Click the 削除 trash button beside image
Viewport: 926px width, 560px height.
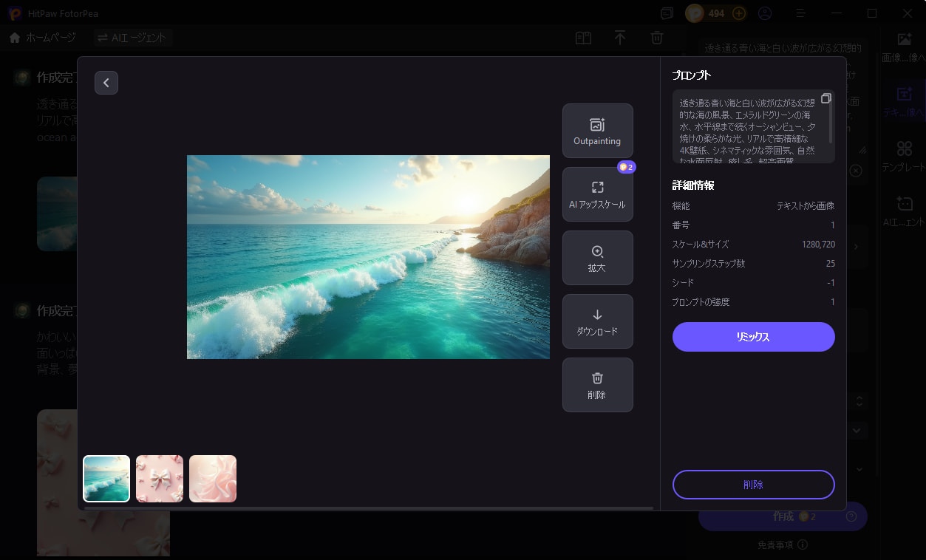[x=597, y=385]
